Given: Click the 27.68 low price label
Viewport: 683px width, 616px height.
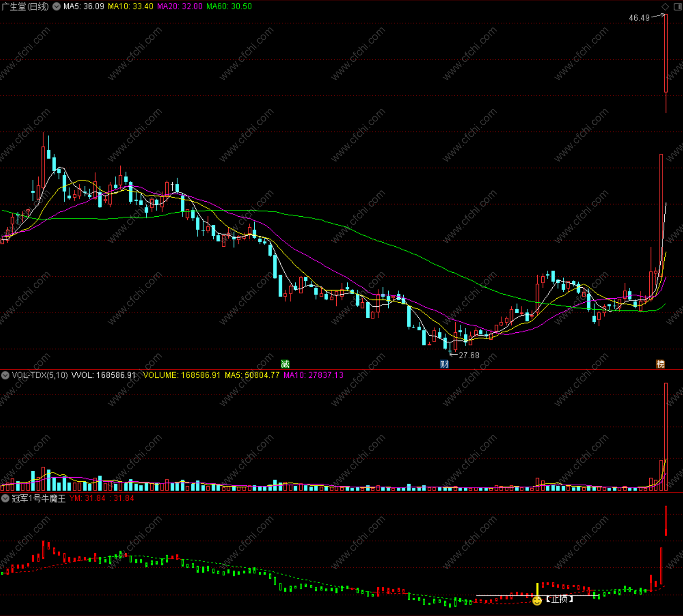Looking at the screenshot, I should [469, 355].
